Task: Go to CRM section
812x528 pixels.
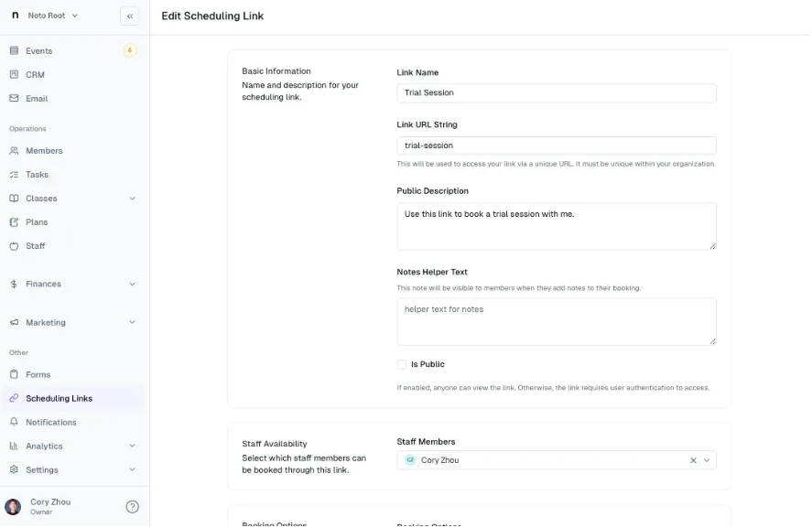Action: coord(73,74)
